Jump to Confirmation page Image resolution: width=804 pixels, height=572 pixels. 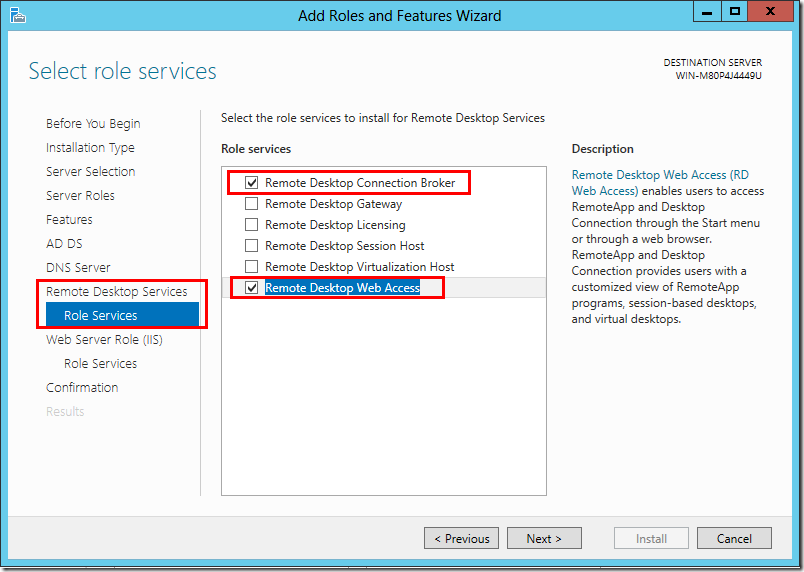(x=82, y=388)
